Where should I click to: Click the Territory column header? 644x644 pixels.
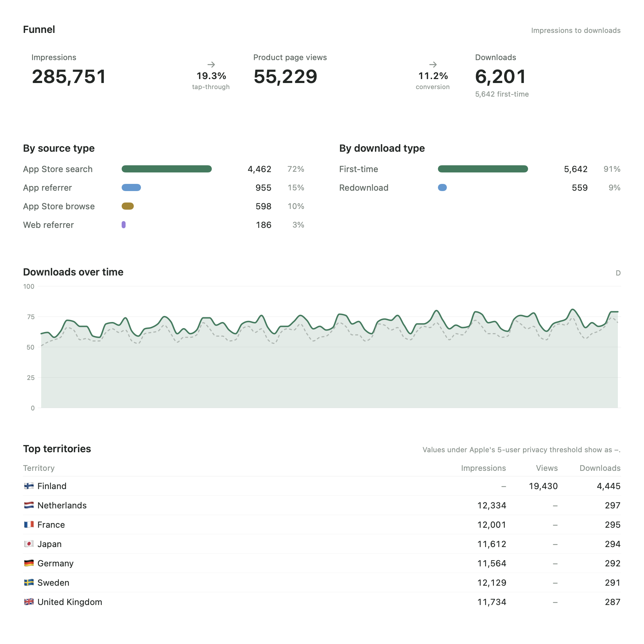39,468
